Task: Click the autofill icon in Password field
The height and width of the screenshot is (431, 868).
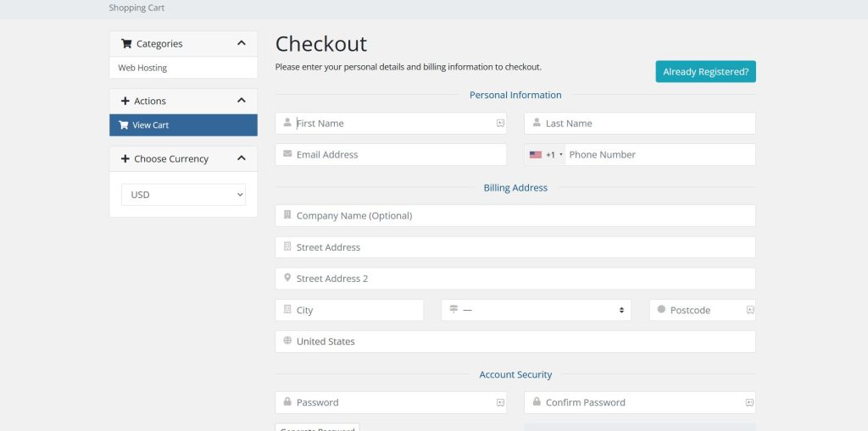Action: pyautogui.click(x=500, y=403)
